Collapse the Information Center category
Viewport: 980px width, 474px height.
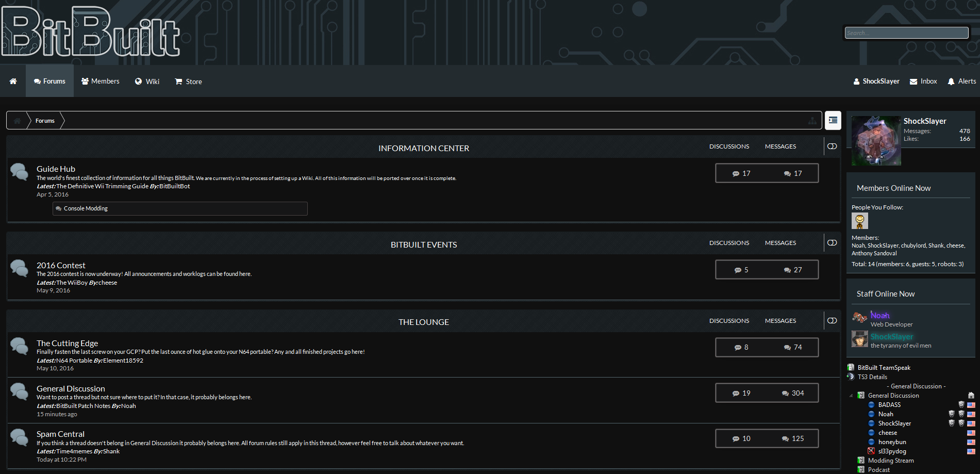(x=832, y=146)
